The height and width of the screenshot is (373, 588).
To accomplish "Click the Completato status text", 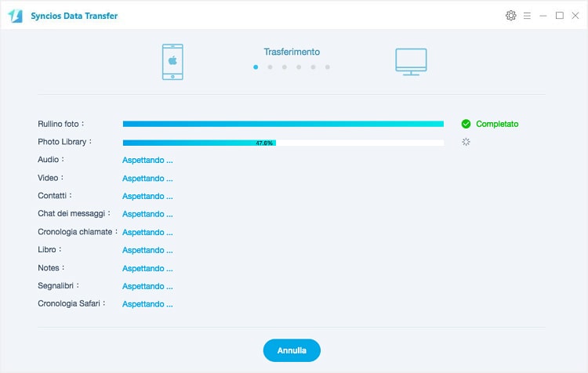I will pos(497,124).
